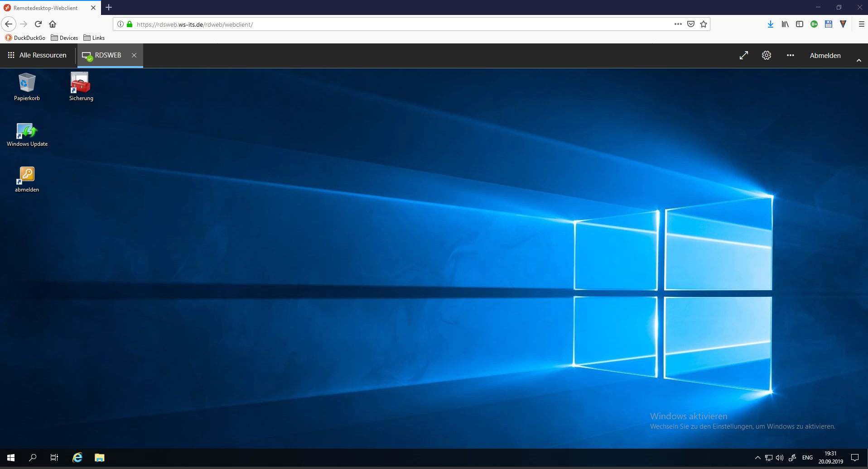Viewport: 868px width, 469px height.
Task: Open a new browser tab
Action: (x=109, y=8)
